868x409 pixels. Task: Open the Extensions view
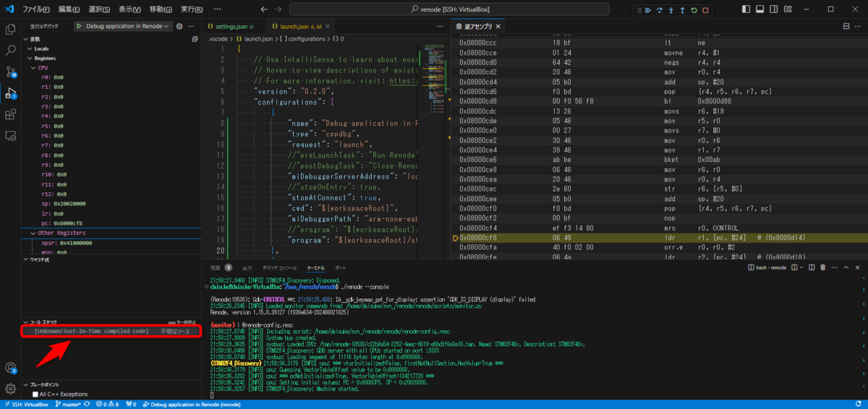tap(11, 114)
